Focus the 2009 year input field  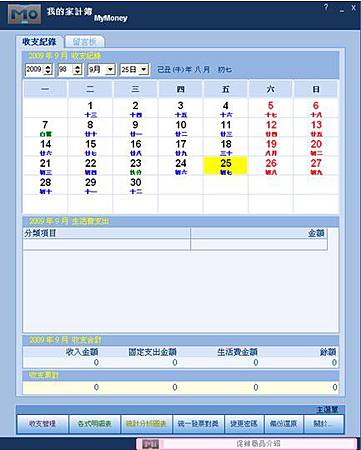[34, 70]
